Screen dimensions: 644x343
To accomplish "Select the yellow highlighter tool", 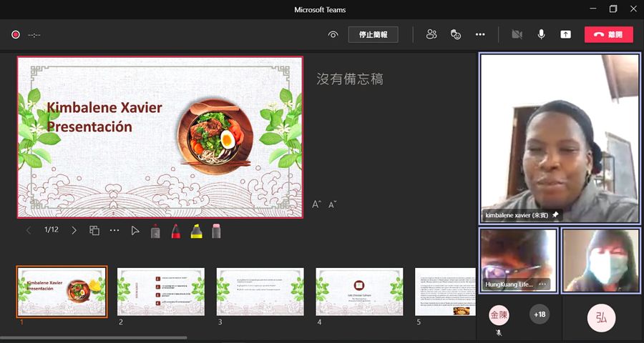I will [196, 231].
